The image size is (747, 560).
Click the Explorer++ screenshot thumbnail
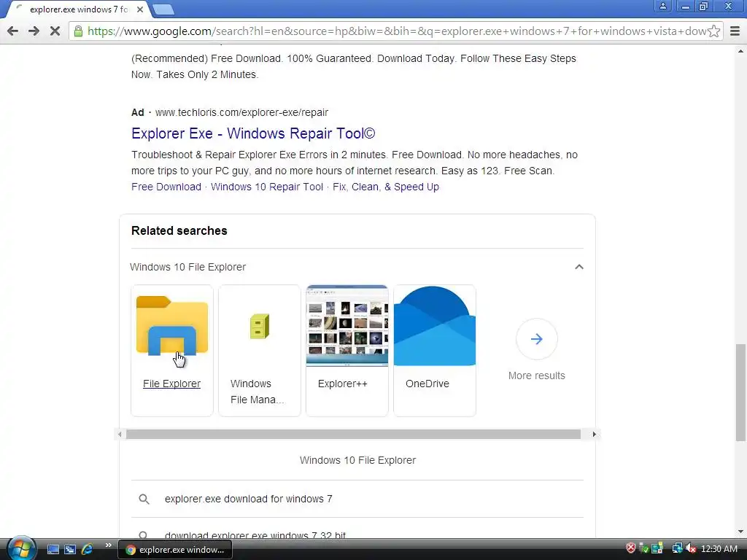click(x=347, y=326)
